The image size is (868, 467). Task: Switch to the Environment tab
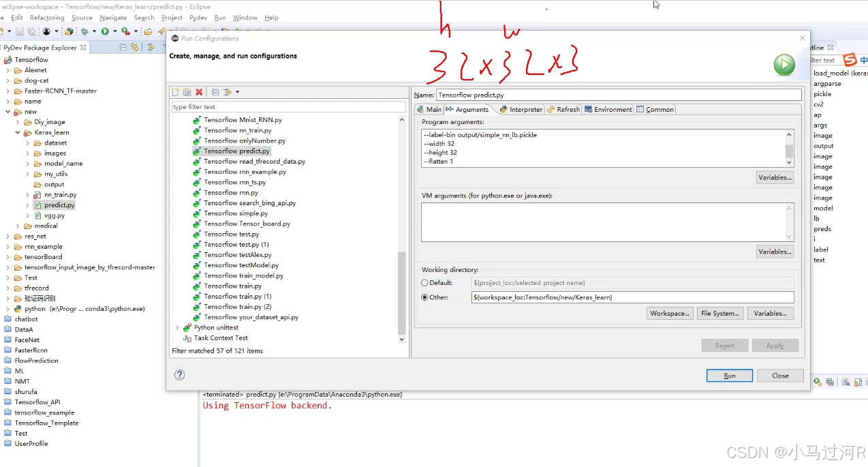608,109
